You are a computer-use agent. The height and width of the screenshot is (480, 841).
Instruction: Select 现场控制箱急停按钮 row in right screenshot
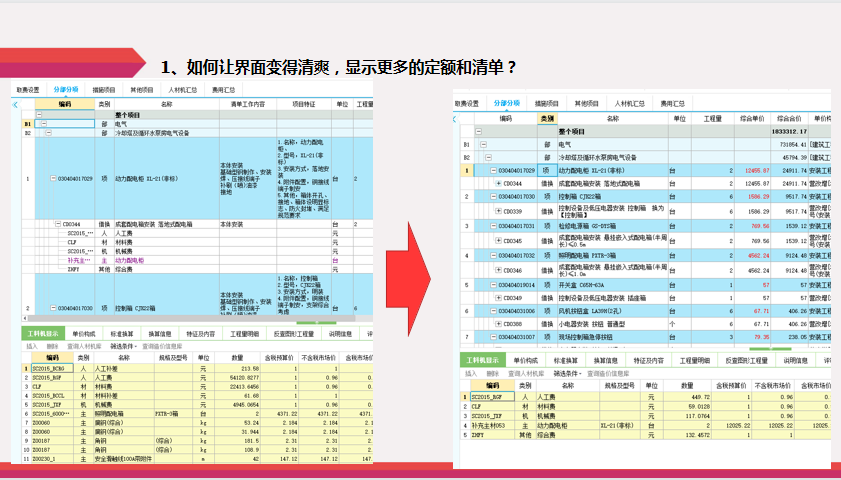(x=645, y=337)
